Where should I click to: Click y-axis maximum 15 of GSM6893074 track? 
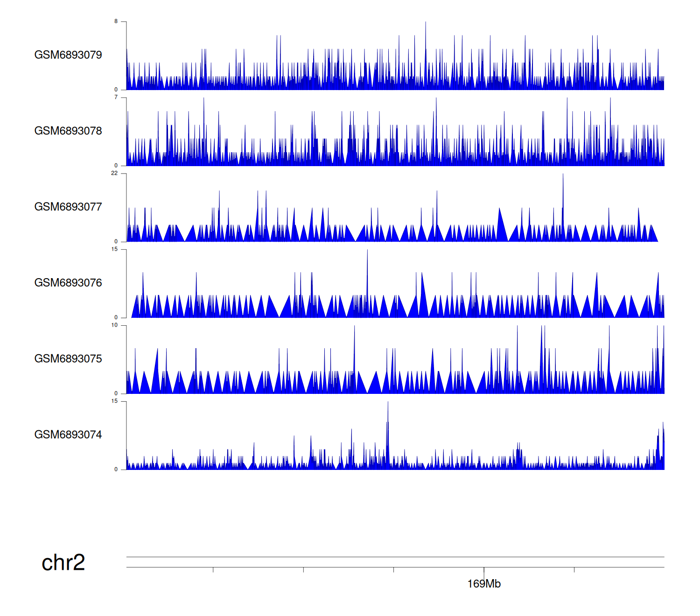point(114,401)
